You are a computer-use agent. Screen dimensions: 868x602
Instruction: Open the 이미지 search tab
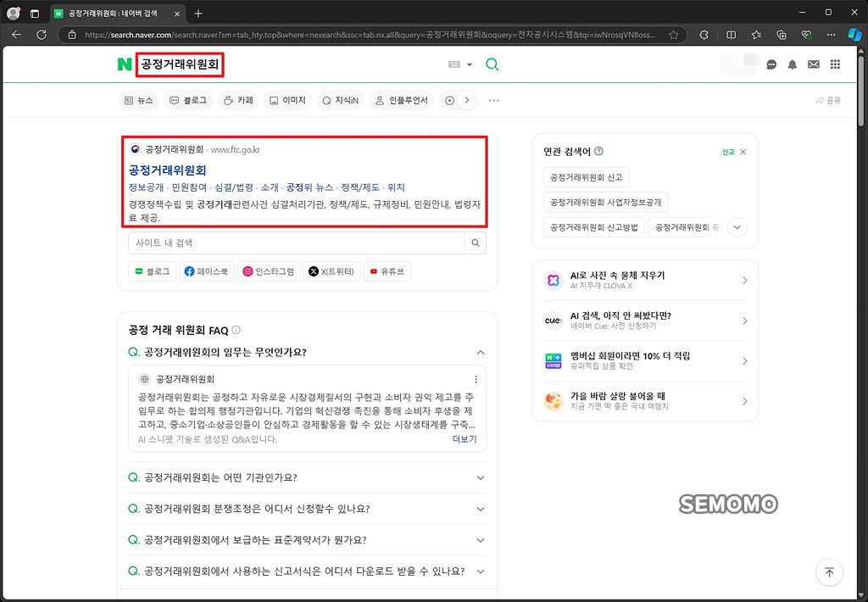287,100
